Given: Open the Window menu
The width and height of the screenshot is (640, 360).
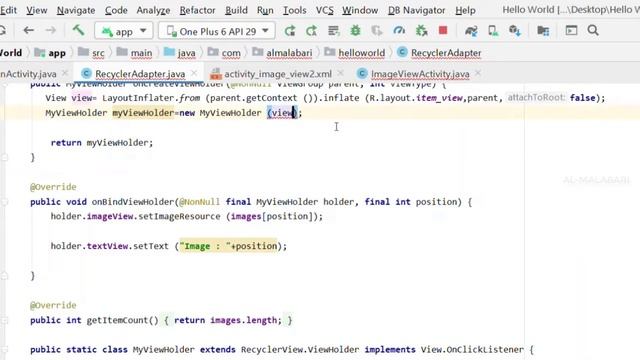Looking at the screenshot, I should [360, 10].
